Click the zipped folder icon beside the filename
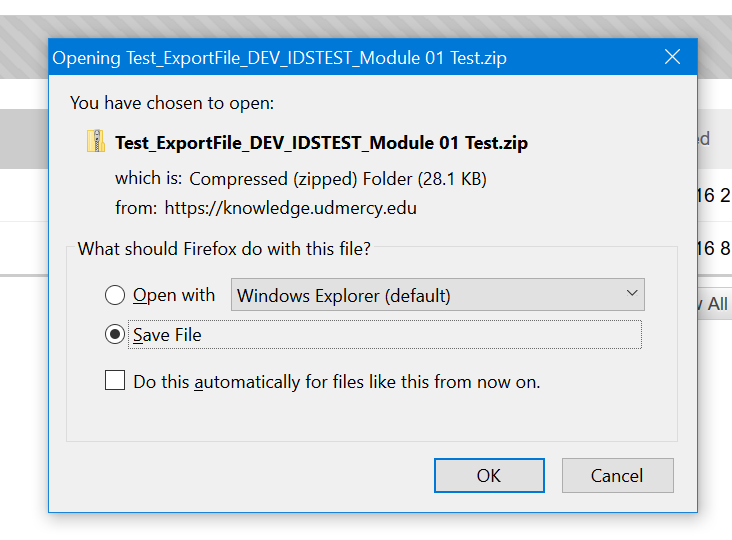This screenshot has width=732, height=540. coord(96,141)
